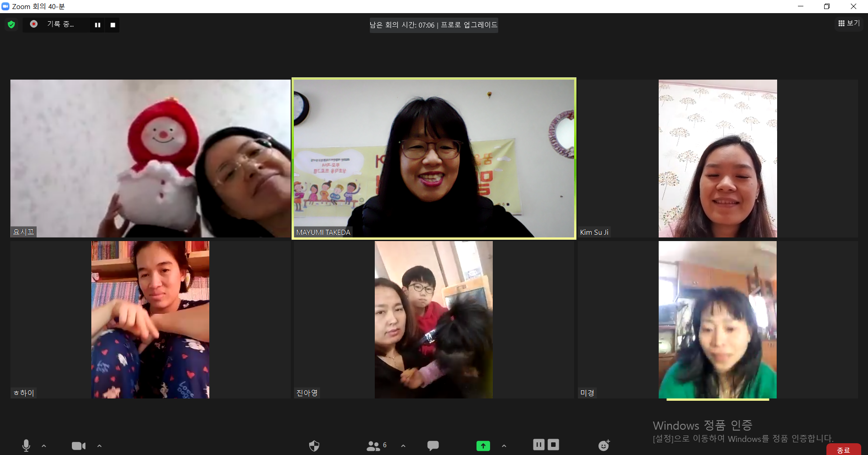
Task: Click the 진아영 name label
Action: [x=307, y=393]
